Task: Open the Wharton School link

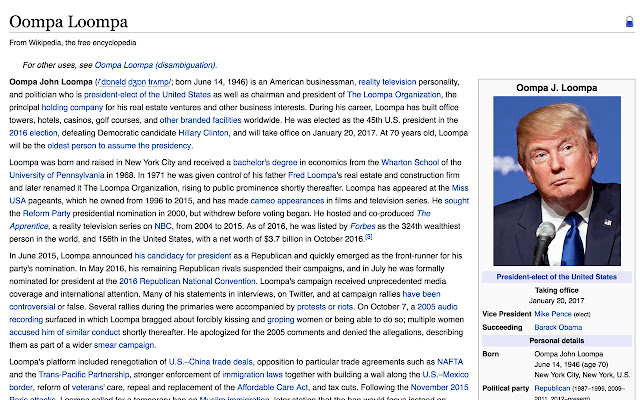Action: pos(410,162)
